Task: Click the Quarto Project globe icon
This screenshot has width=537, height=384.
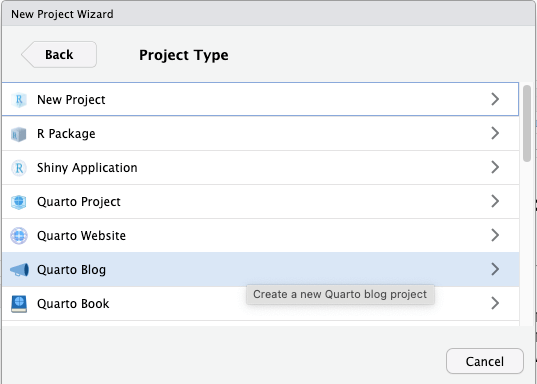Action: click(x=19, y=202)
